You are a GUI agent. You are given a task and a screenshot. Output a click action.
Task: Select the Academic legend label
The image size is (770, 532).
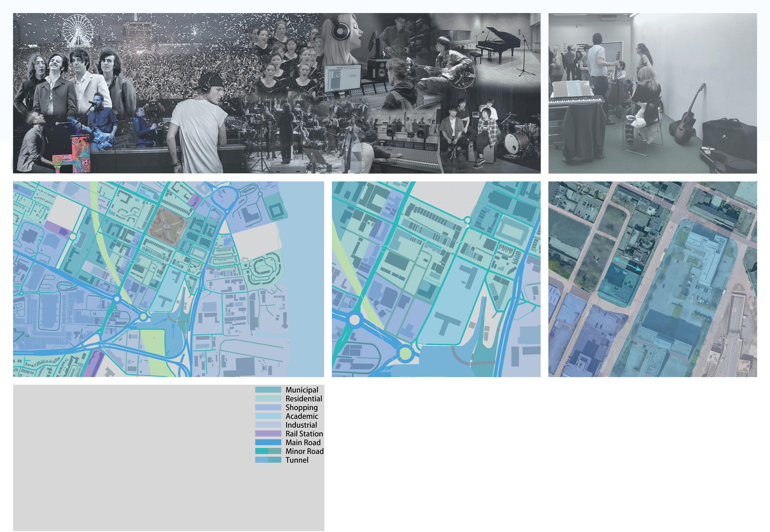tap(302, 416)
